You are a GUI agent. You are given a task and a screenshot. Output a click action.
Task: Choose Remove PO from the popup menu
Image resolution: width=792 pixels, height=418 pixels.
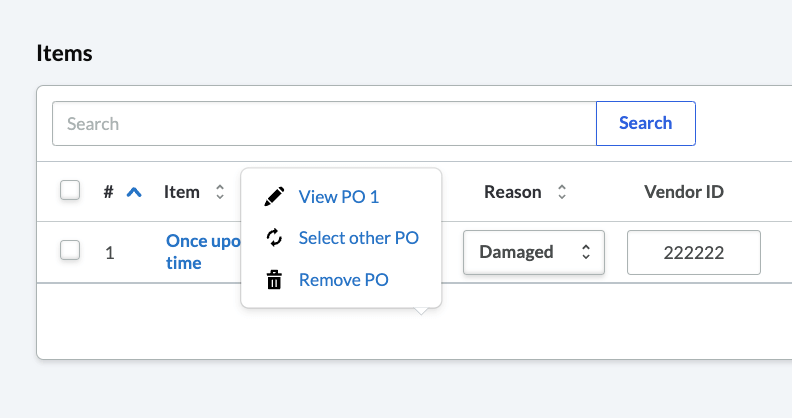point(343,280)
